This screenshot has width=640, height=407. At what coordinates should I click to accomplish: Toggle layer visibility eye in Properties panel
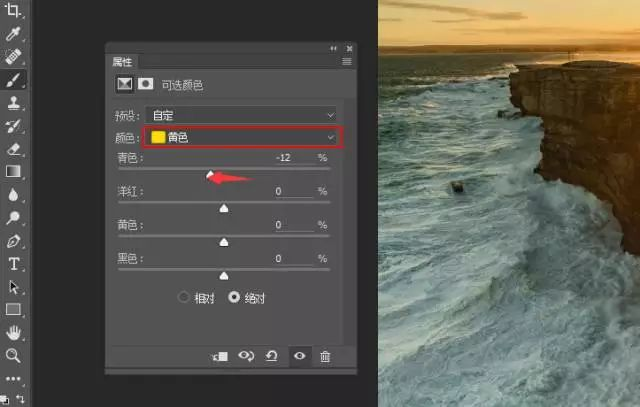[x=298, y=356]
